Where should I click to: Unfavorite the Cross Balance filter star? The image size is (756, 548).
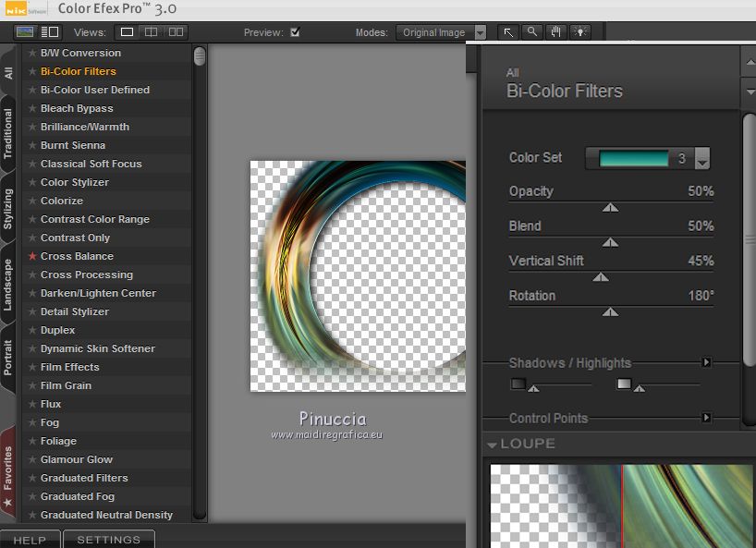pyautogui.click(x=32, y=256)
